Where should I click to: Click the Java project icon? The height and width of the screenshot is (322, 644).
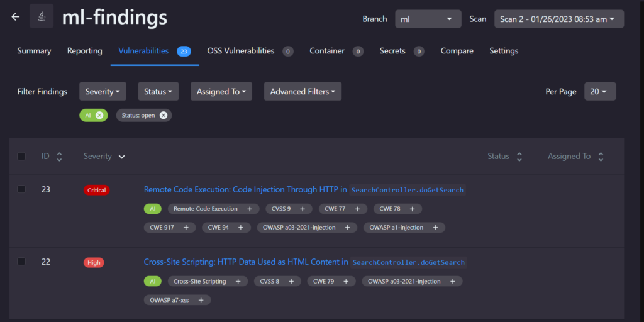[x=42, y=17]
